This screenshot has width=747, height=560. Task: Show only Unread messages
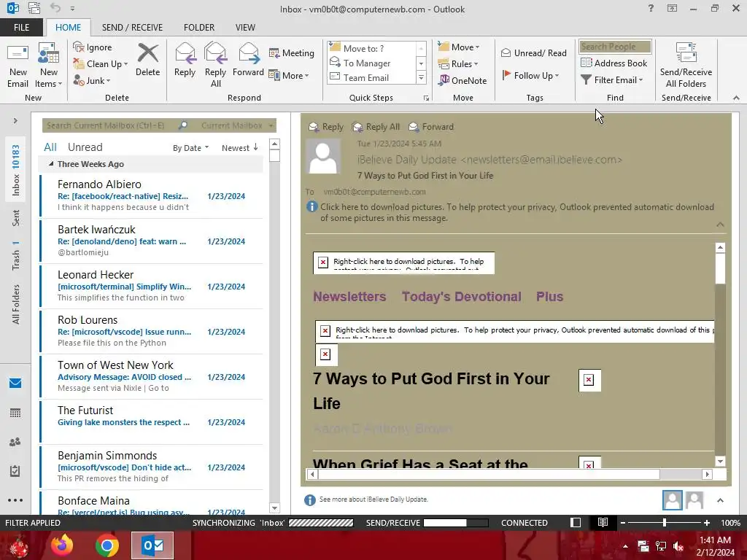pyautogui.click(x=85, y=147)
